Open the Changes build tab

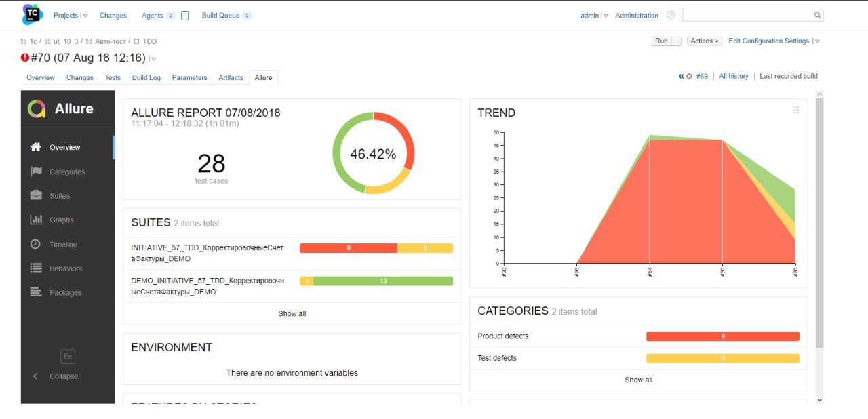point(80,77)
